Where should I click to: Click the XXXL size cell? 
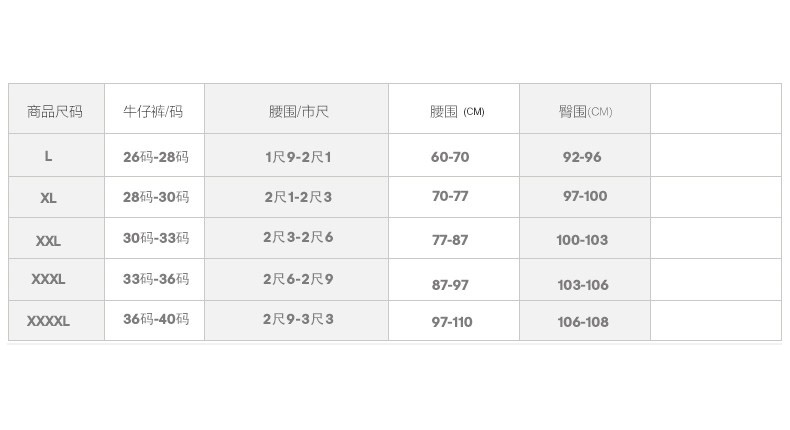pos(47,280)
